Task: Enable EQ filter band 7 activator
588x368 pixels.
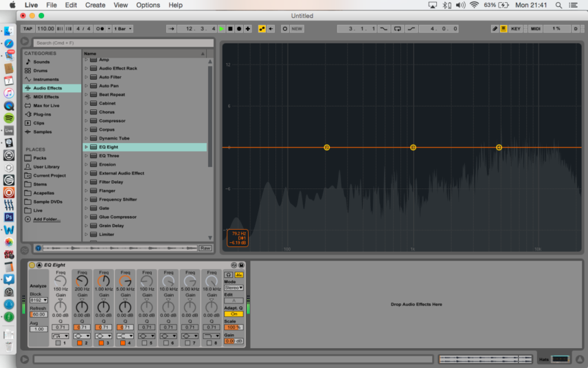Action: click(188, 343)
